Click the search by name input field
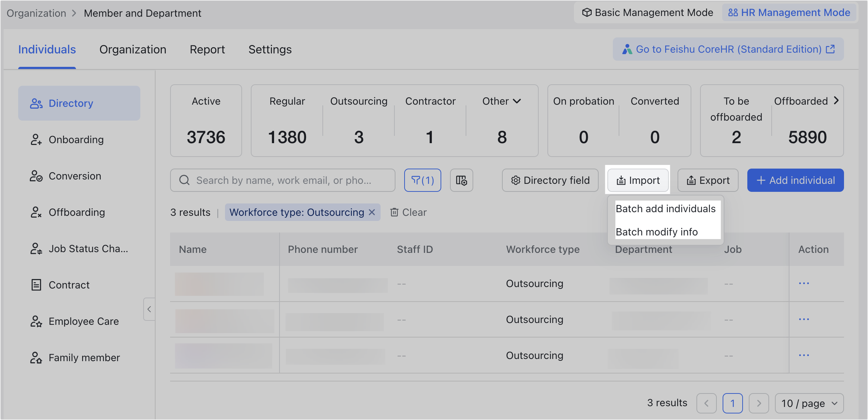Screen dimensions: 868x420 (x=282, y=180)
